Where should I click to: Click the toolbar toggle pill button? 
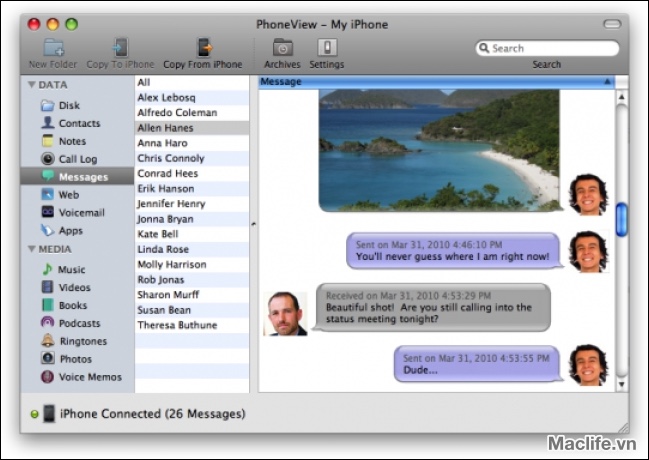tap(612, 24)
